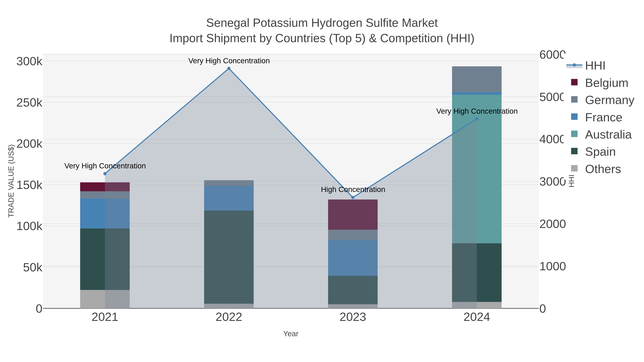
Task: Click the 300k y-axis tick label
Action: point(30,61)
